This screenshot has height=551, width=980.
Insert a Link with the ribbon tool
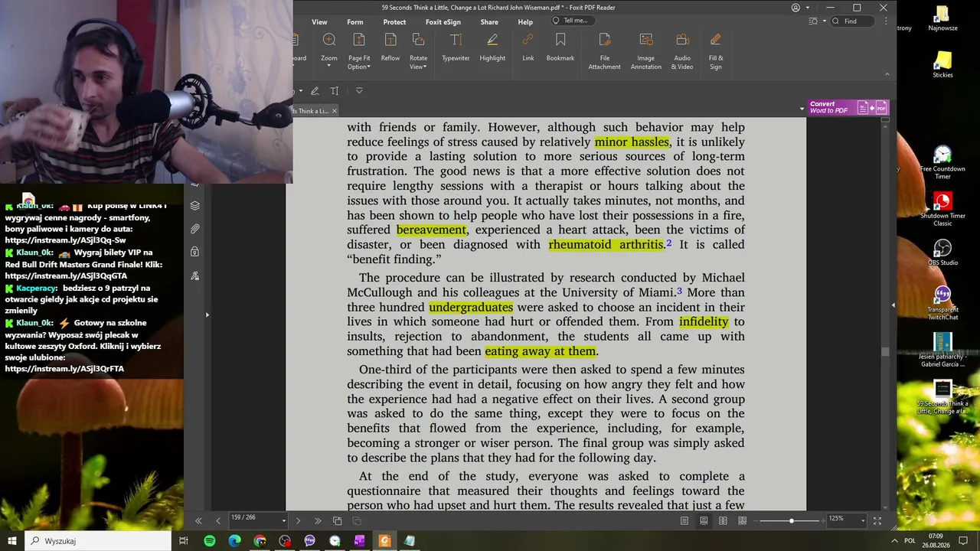coord(528,47)
